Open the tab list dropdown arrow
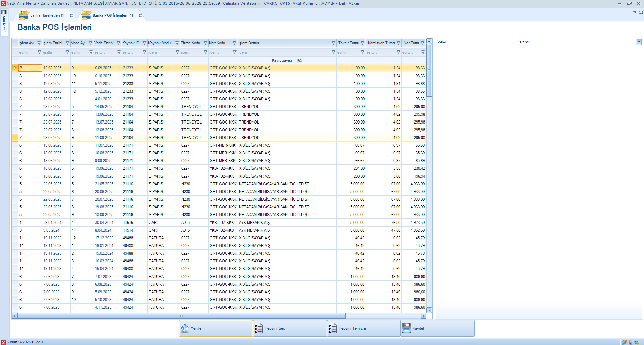Image resolution: width=644 pixels, height=345 pixels. tap(635, 12)
